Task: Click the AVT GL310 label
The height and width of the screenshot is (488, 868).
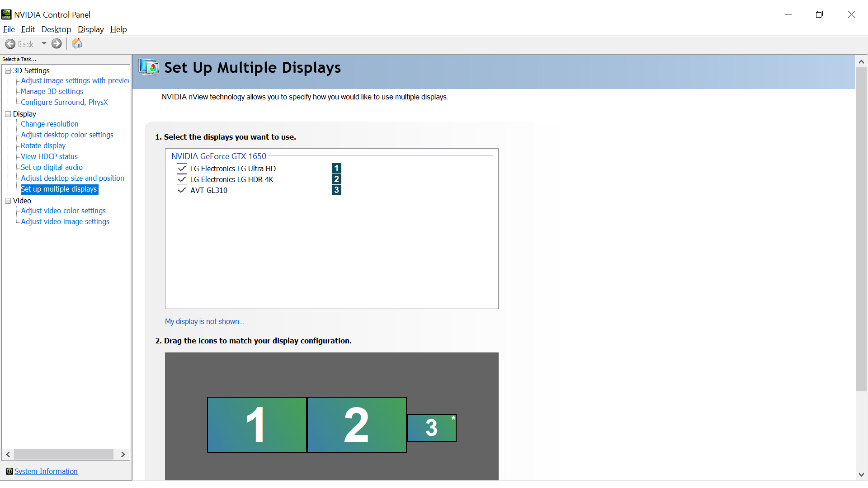Action: point(209,190)
